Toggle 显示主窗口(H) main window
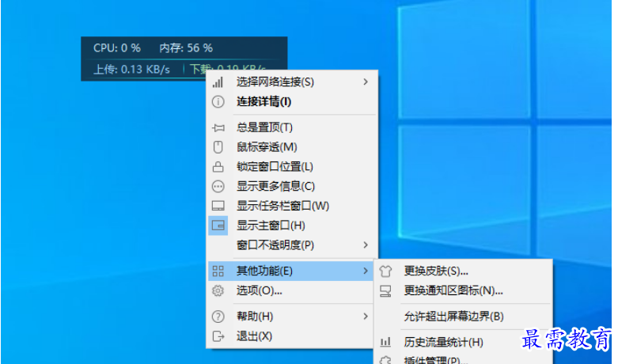The width and height of the screenshot is (618, 364). point(292,226)
